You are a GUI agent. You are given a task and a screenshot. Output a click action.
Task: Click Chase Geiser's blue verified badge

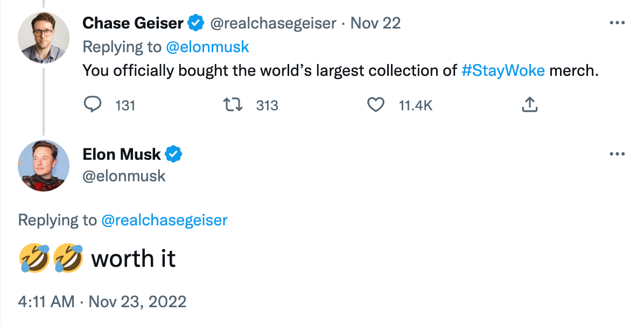[195, 23]
